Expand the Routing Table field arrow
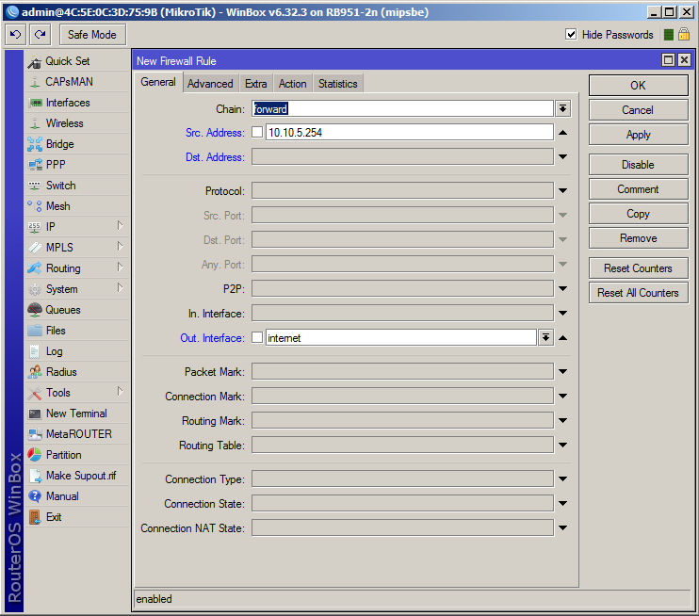This screenshot has width=699, height=616. click(x=563, y=446)
